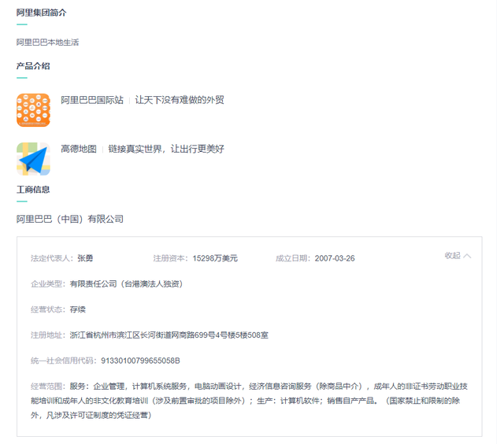504x444 pixels.
Task: Click credit code 91330100799655058B
Action: click(140, 361)
